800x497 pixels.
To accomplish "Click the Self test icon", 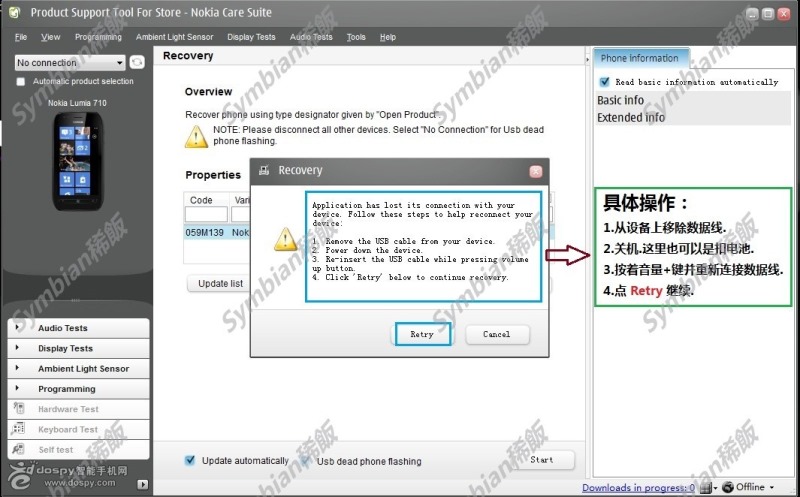I will pyautogui.click(x=18, y=449).
